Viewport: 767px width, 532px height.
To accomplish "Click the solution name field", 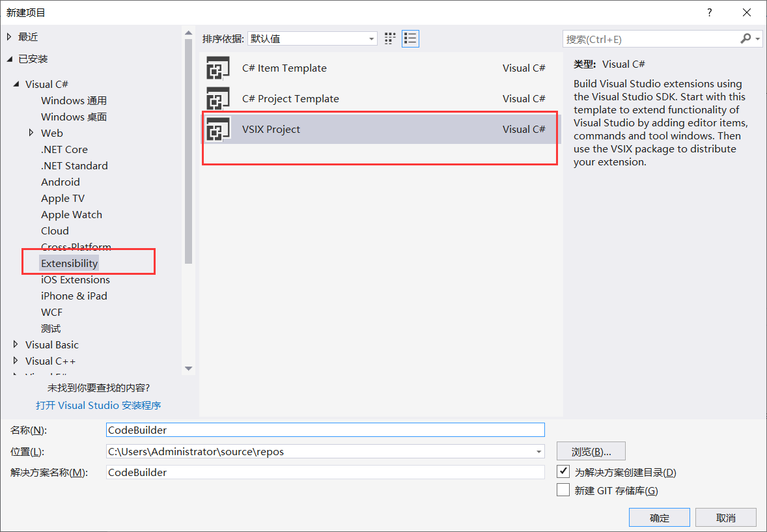I will (326, 472).
